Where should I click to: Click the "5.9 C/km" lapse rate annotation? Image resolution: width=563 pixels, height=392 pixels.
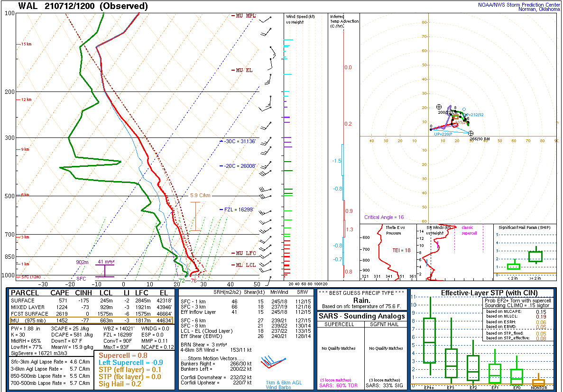(x=200, y=196)
